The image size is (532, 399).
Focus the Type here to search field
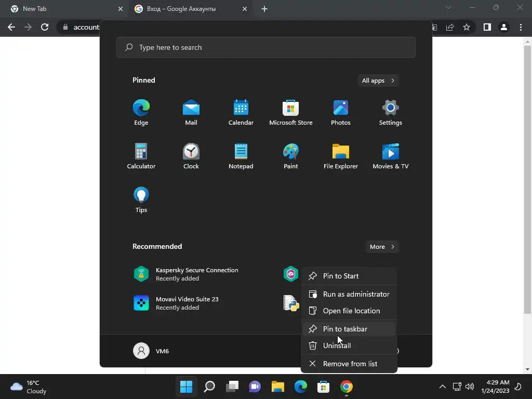pos(265,47)
